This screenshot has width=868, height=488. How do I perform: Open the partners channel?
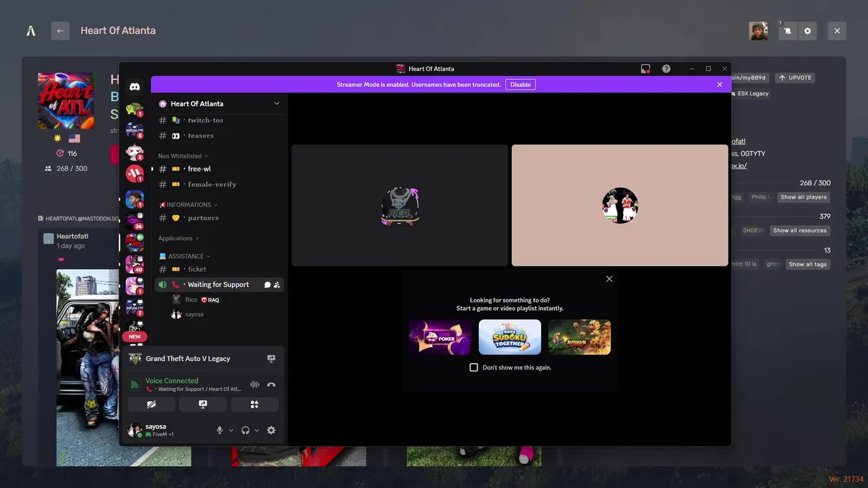pyautogui.click(x=218, y=218)
